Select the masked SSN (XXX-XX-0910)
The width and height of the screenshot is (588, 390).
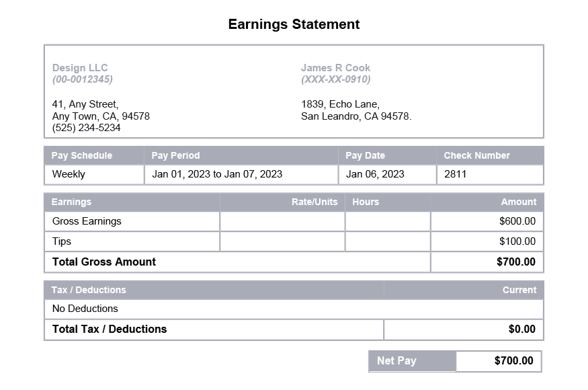pos(335,79)
